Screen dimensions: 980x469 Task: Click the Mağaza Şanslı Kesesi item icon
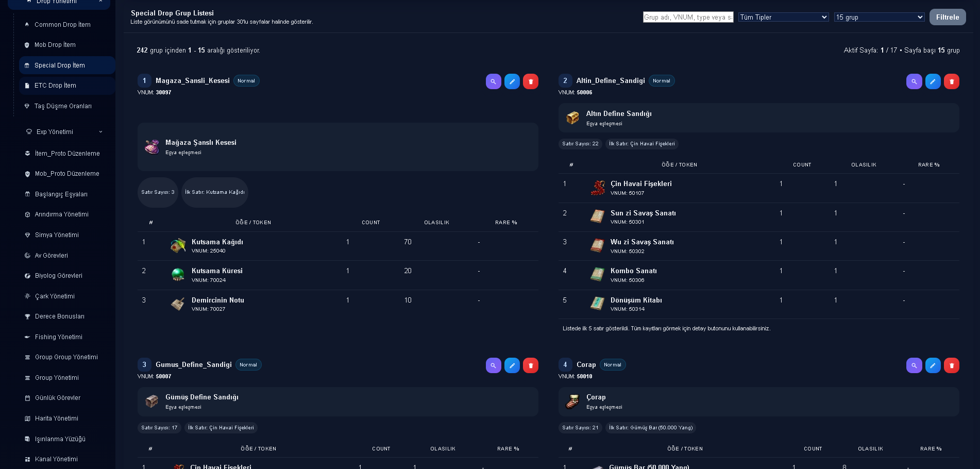tap(152, 147)
